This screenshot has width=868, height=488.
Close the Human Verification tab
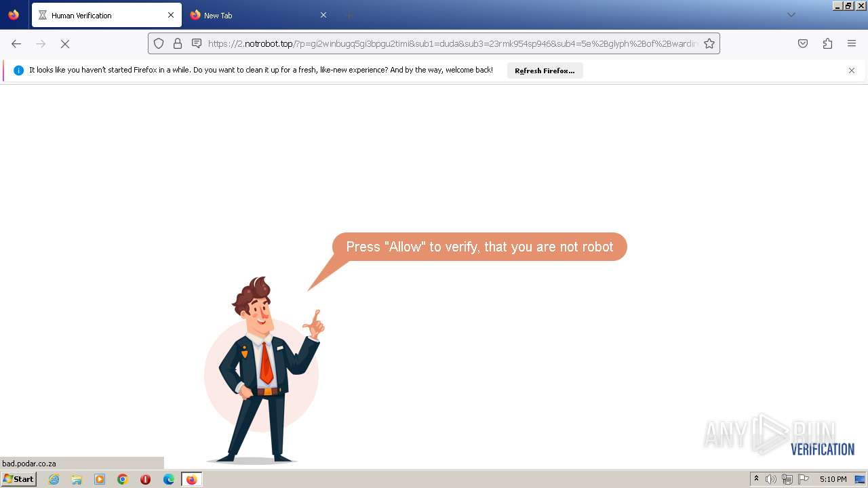(171, 15)
